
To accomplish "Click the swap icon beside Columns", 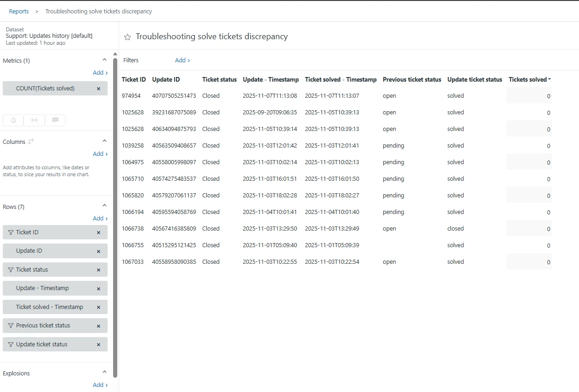I will [31, 142].
